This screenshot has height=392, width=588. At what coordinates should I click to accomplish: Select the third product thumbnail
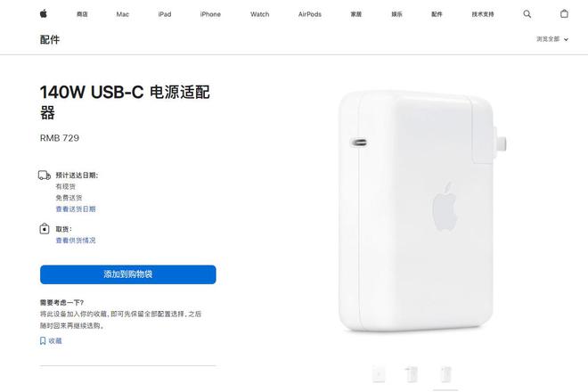pyautogui.click(x=445, y=374)
